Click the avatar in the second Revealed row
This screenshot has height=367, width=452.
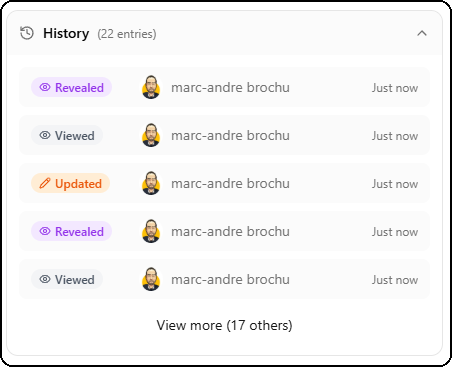[151, 231]
